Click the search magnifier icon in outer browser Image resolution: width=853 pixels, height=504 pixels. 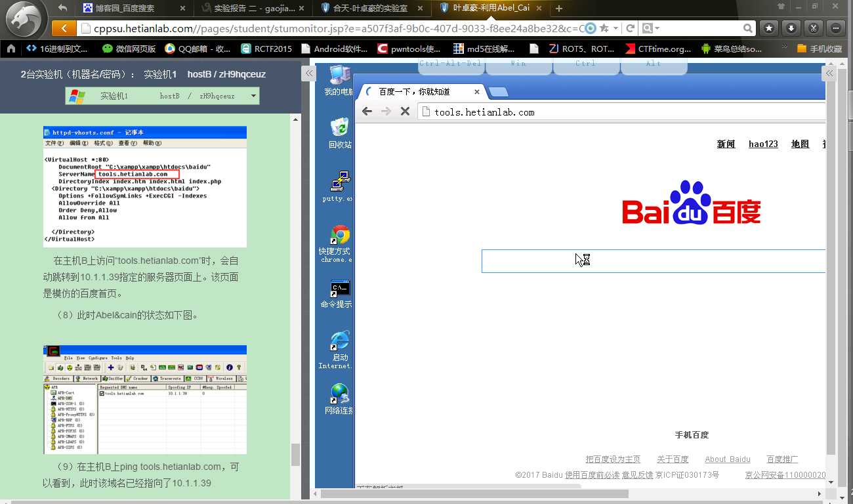(748, 28)
